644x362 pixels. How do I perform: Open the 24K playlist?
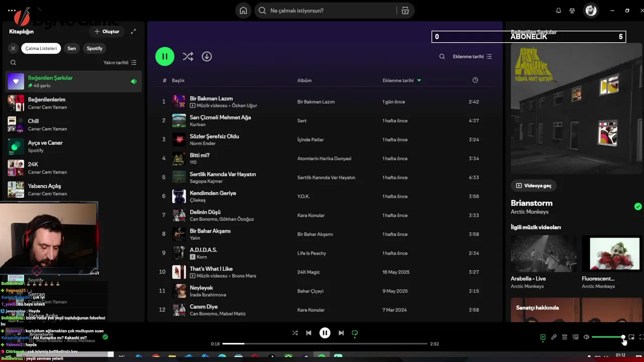(x=73, y=168)
